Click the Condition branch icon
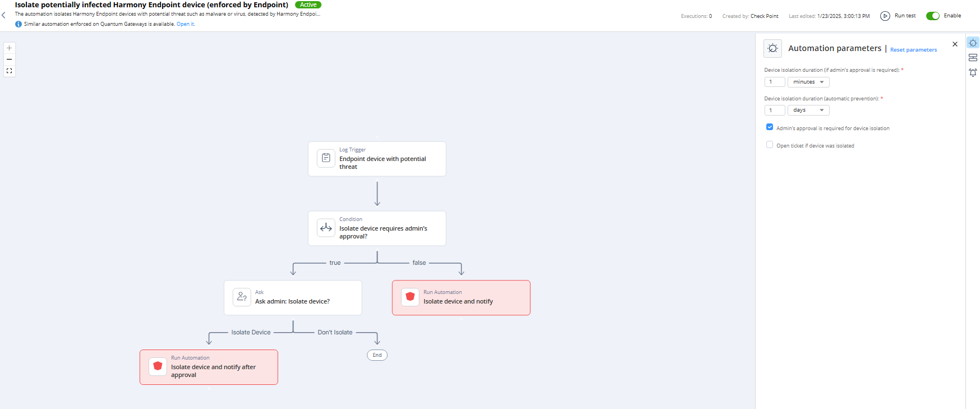Image resolution: width=980 pixels, height=409 pixels. pos(326,228)
